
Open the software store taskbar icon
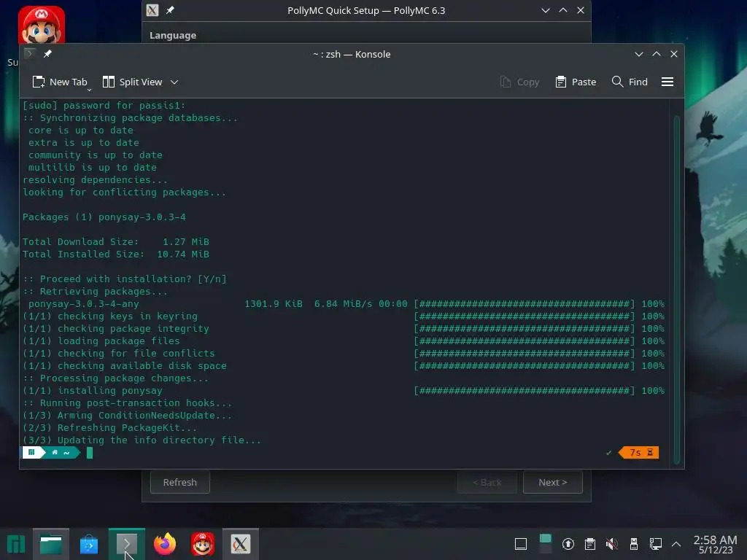[88, 544]
